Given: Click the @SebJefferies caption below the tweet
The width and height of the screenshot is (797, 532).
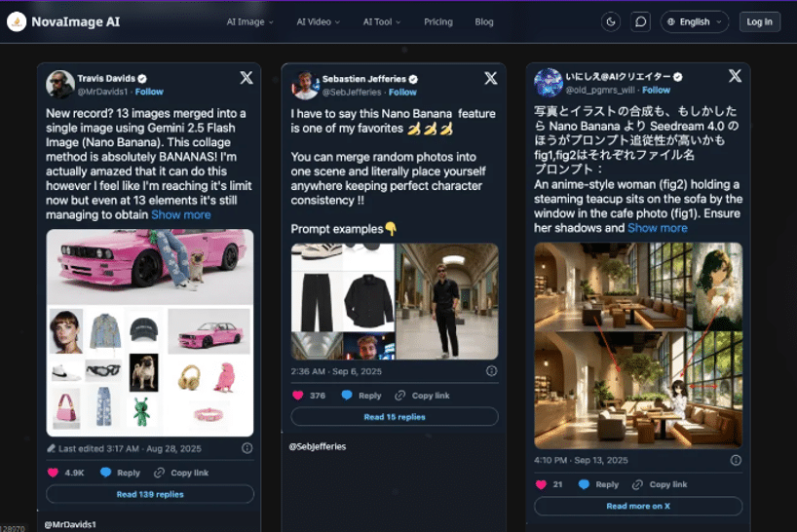Looking at the screenshot, I should [x=318, y=446].
